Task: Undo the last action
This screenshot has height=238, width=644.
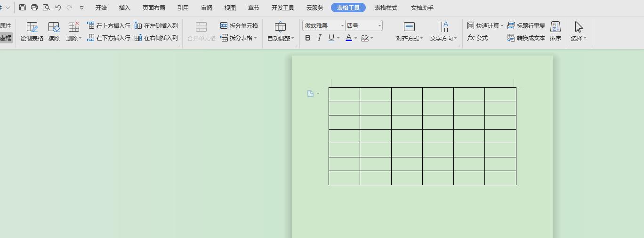Action: tap(58, 8)
